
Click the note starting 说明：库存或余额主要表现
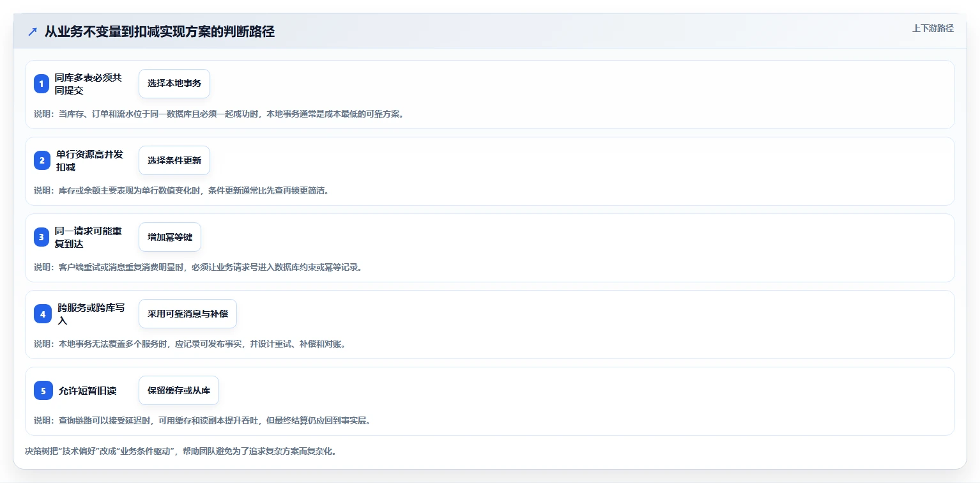click(181, 191)
